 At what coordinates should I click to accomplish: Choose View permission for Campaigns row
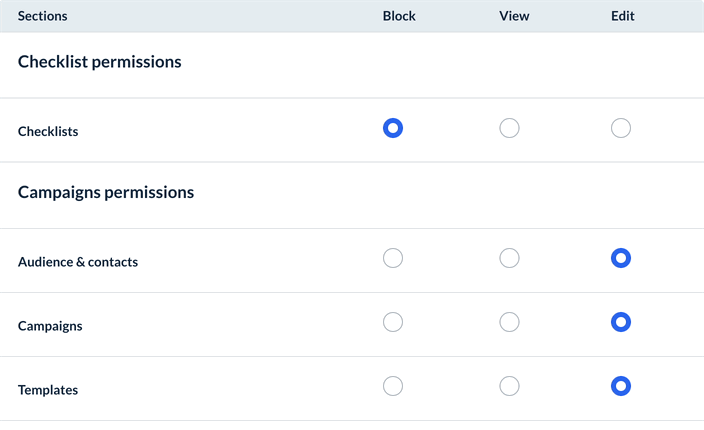click(509, 322)
